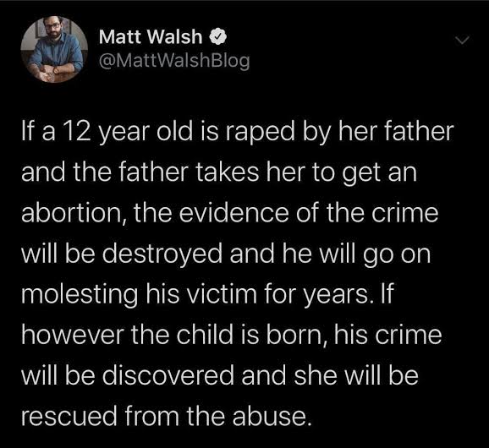This screenshot has width=489, height=448.
Task: Visit the @MattWalshBlog handle link
Action: [174, 61]
